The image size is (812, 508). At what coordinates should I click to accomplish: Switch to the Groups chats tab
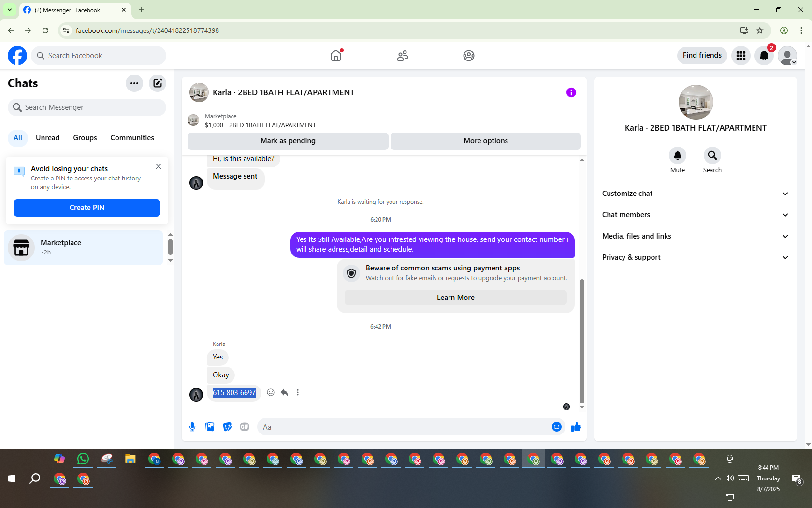85,138
